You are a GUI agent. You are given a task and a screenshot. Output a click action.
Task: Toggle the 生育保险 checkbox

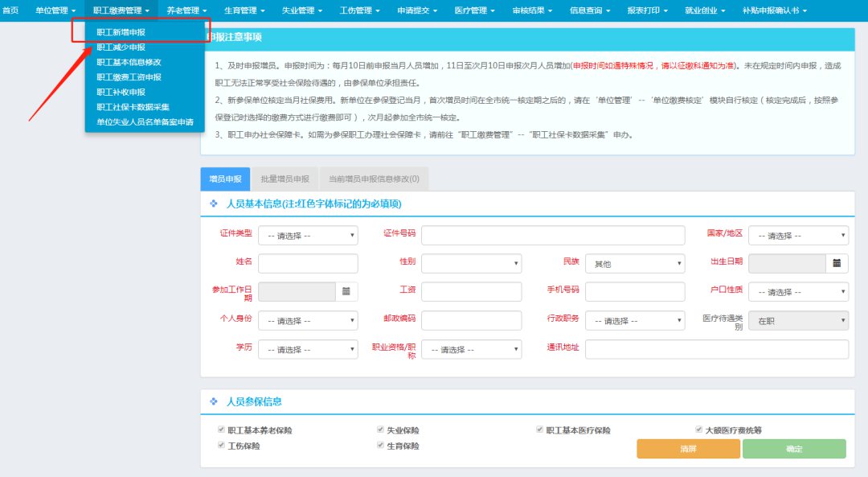point(381,446)
